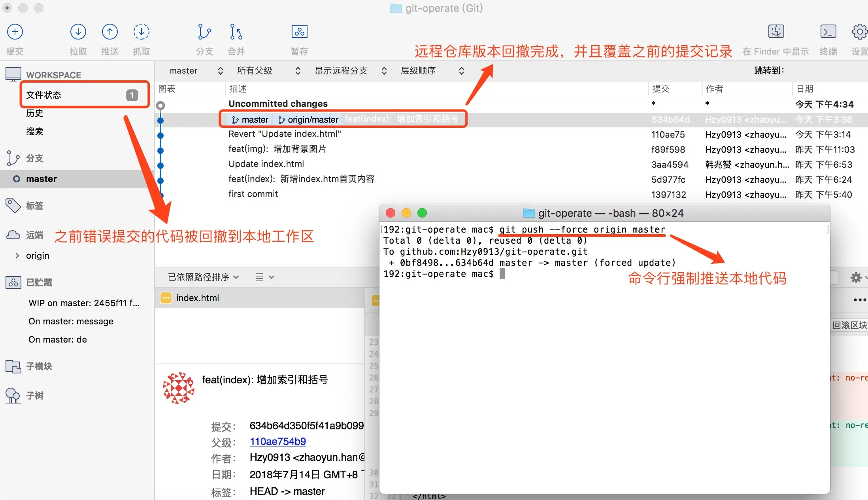Click the Pull (拉取) toolbar icon
Image resolution: width=868 pixels, height=500 pixels.
click(78, 32)
